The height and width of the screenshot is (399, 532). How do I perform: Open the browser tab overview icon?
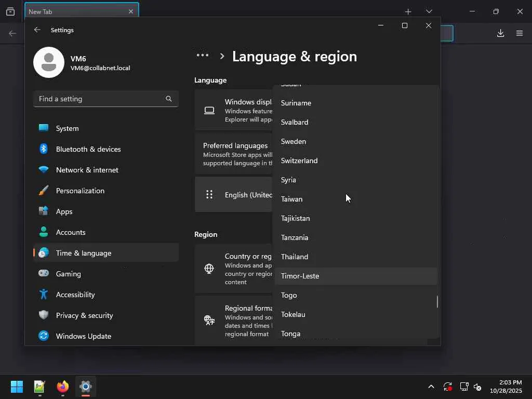point(10,11)
